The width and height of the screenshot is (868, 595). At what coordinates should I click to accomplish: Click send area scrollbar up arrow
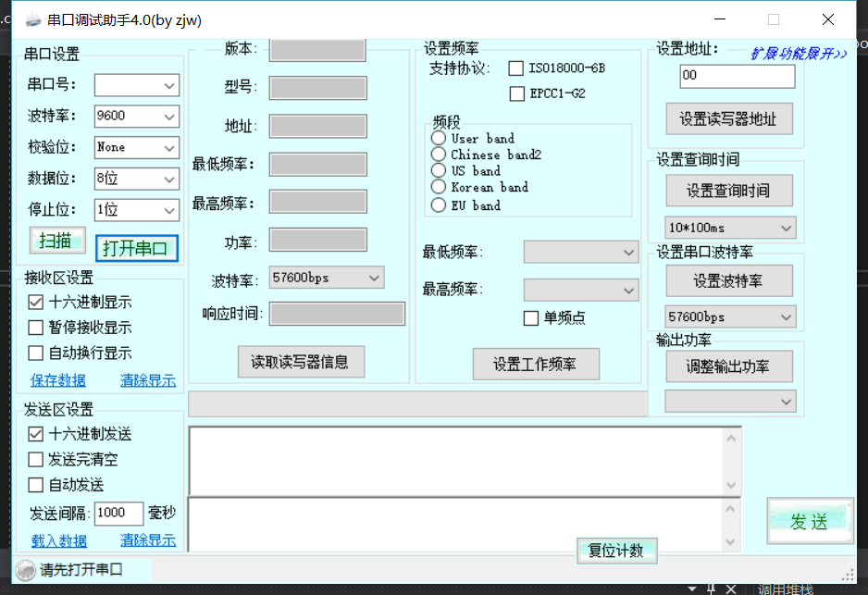(731, 509)
